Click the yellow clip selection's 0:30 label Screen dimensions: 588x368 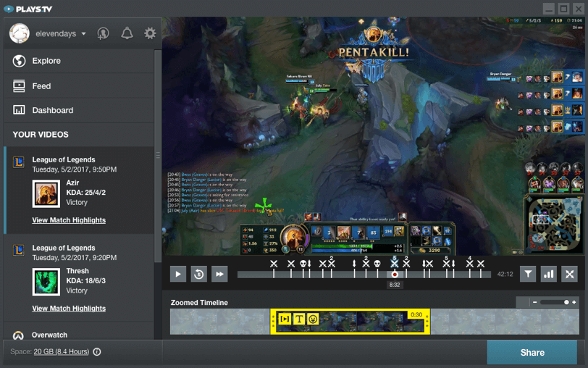pyautogui.click(x=416, y=314)
